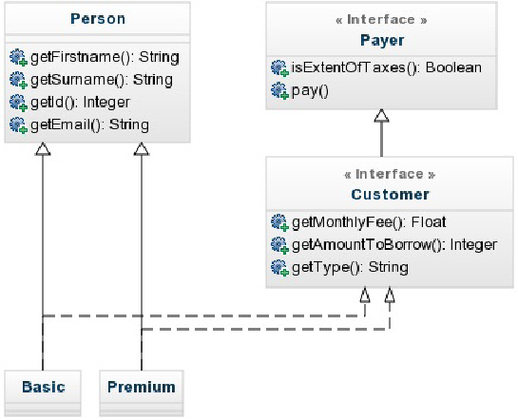Click the method icon next to getId()

[x=18, y=103]
